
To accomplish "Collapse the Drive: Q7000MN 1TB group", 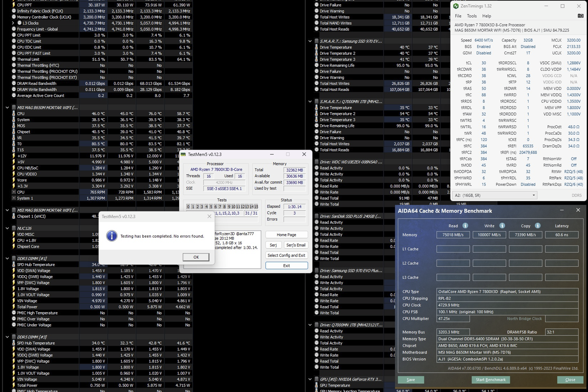I will pyautogui.click(x=310, y=325).
